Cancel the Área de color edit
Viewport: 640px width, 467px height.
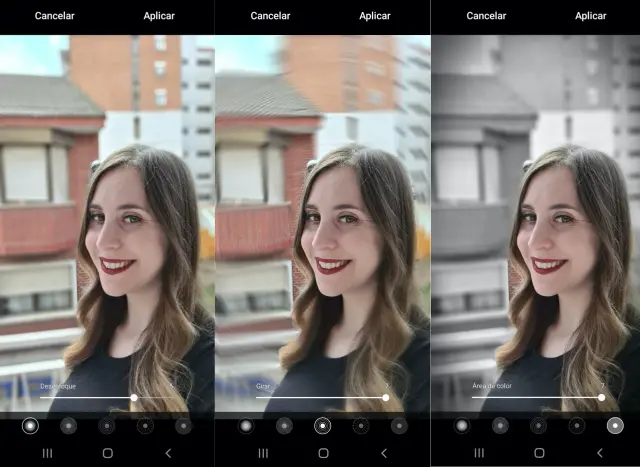coord(486,16)
